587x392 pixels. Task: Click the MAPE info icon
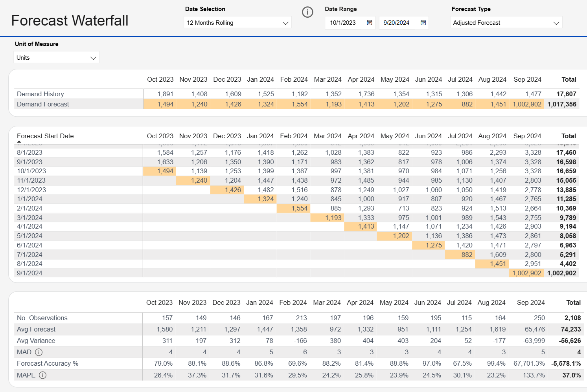[x=43, y=375]
